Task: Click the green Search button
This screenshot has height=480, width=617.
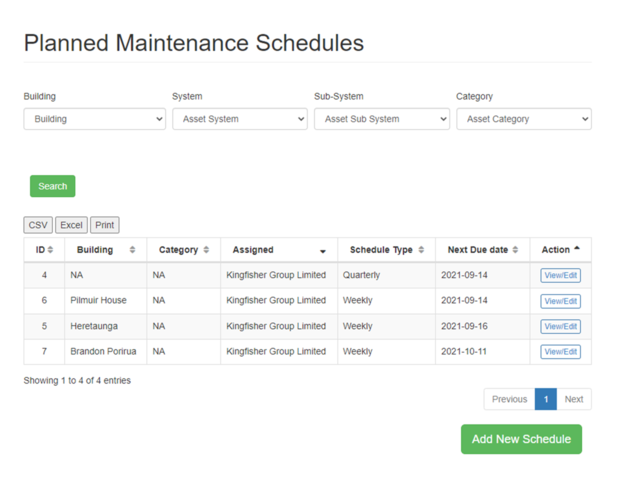Action: click(52, 186)
